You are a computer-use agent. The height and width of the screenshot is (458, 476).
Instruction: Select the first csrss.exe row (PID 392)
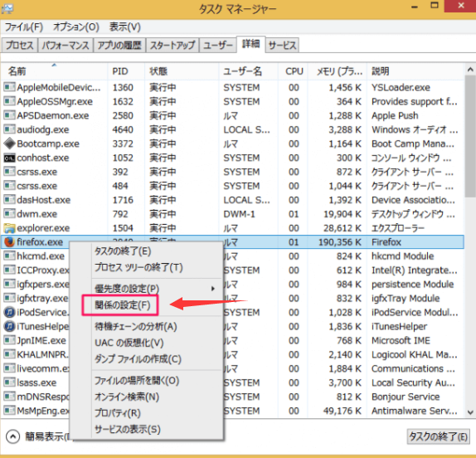(232, 172)
